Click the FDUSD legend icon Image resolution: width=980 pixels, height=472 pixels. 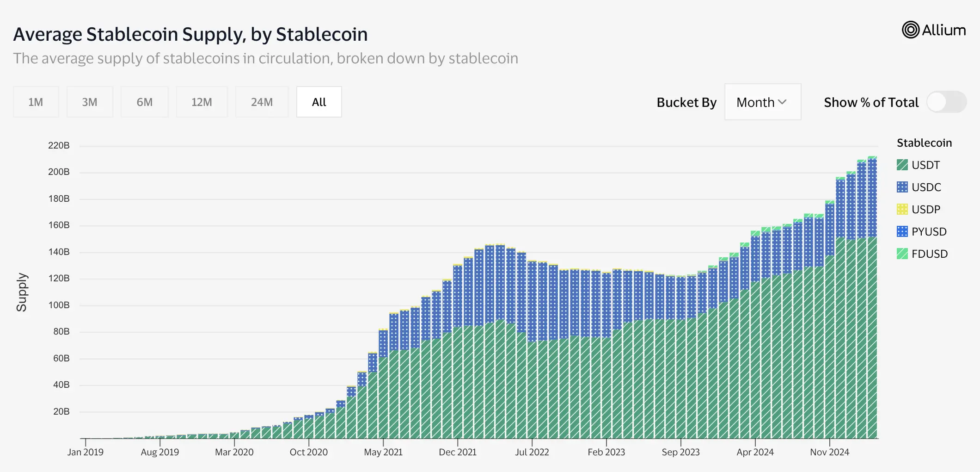902,254
